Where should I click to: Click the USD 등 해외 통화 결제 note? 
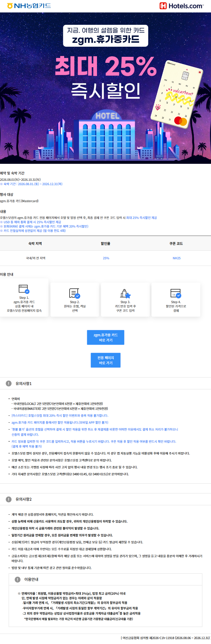coord(31,222)
